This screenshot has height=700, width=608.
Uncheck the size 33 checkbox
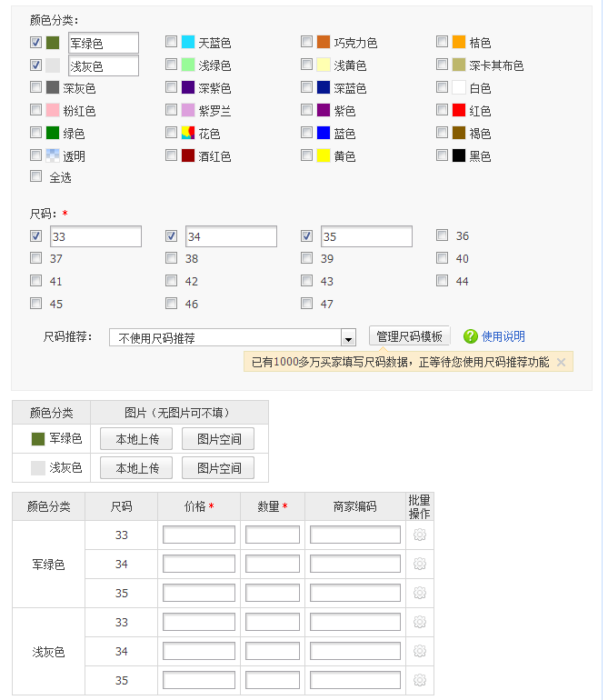(35, 235)
